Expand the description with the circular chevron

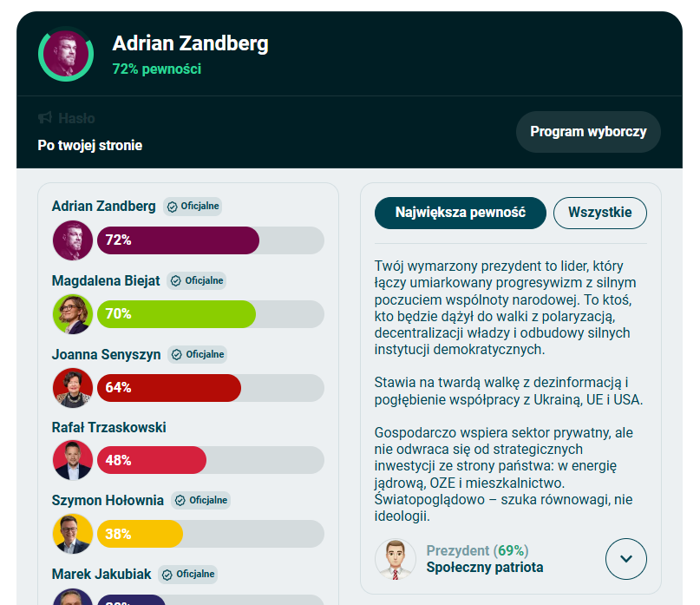click(x=626, y=559)
